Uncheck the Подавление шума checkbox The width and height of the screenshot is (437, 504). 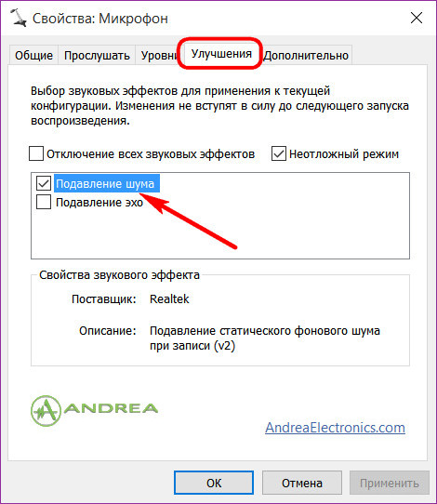click(x=44, y=183)
